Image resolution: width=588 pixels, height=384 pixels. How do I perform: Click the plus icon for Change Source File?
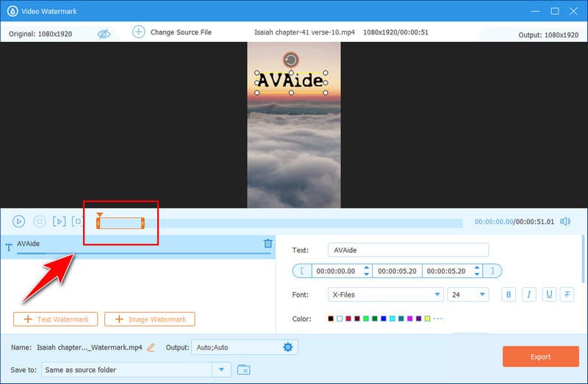coord(138,32)
